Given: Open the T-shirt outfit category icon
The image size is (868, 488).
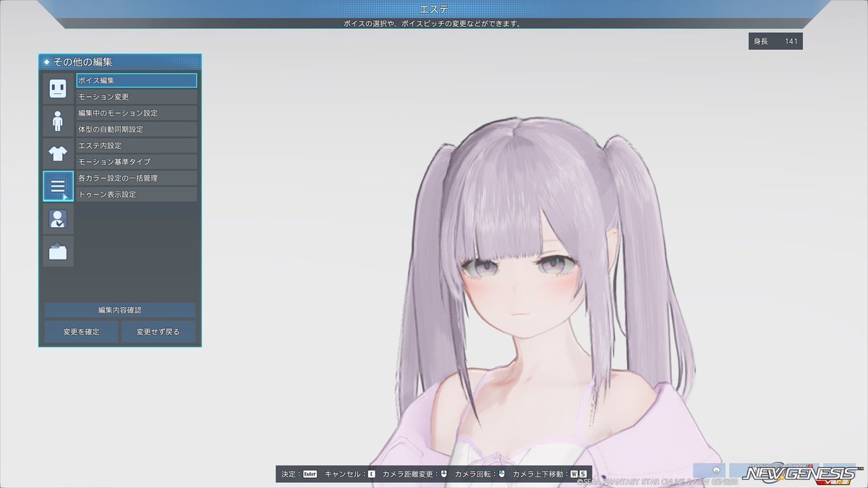Looking at the screenshot, I should [x=58, y=153].
